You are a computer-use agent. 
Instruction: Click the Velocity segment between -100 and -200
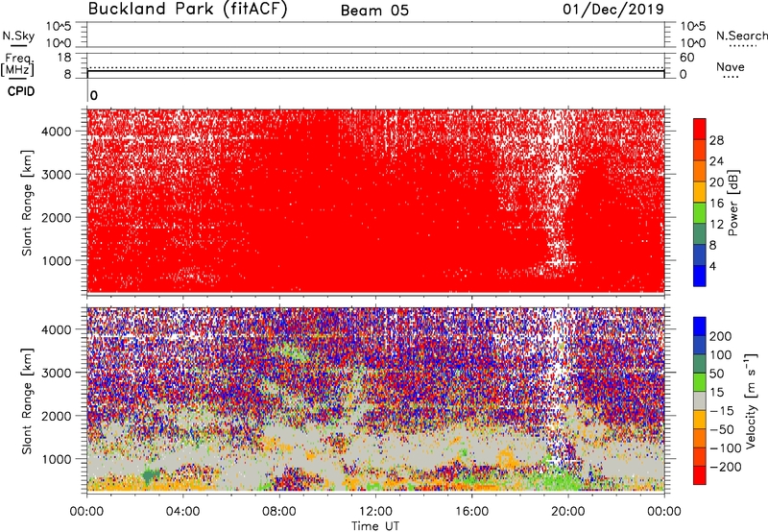(700, 456)
